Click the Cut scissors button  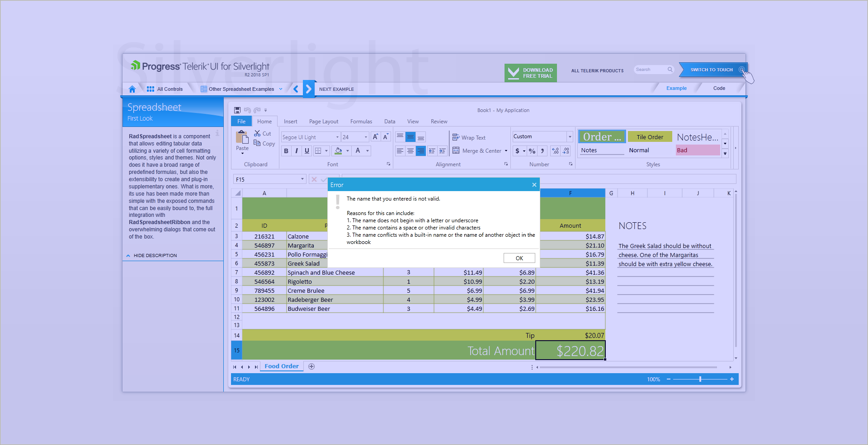tap(263, 134)
